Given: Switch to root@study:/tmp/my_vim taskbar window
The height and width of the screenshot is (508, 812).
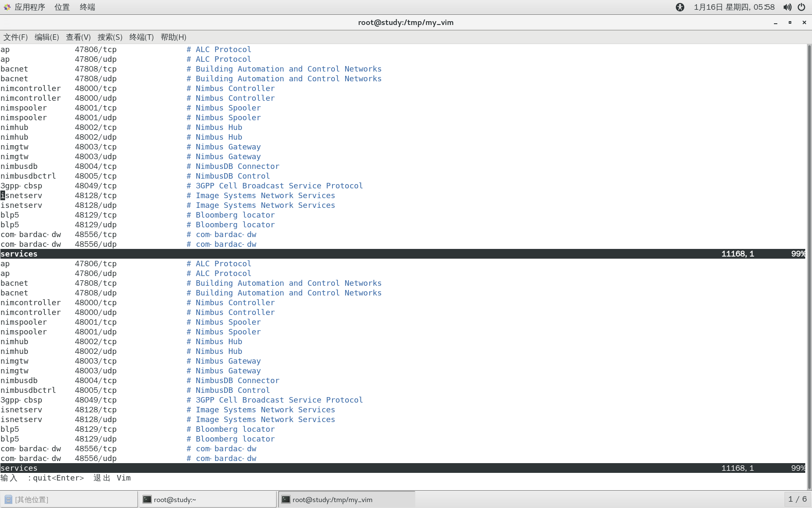Looking at the screenshot, I should pos(347,500).
